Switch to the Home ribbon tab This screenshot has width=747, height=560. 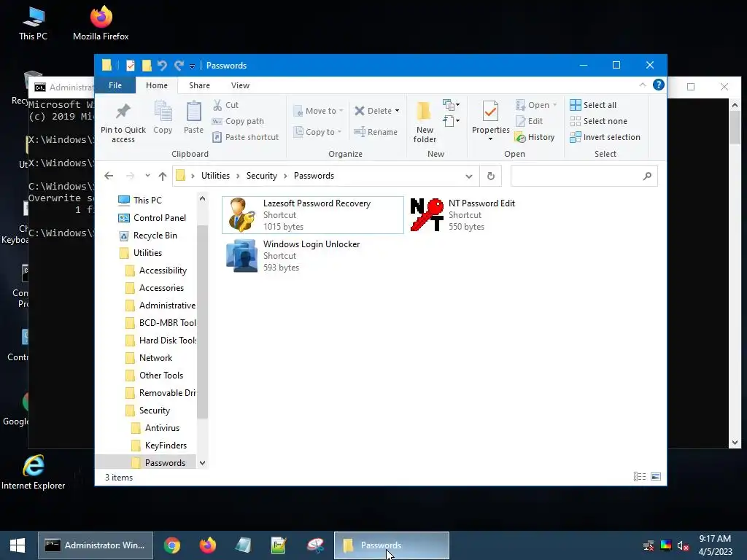pyautogui.click(x=157, y=85)
